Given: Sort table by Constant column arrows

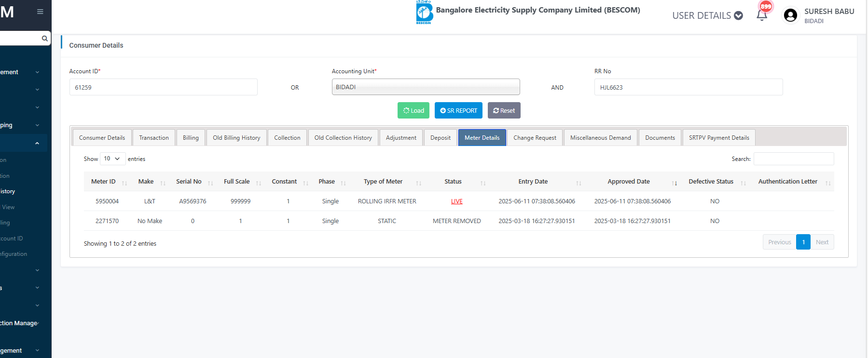Looking at the screenshot, I should [x=305, y=183].
